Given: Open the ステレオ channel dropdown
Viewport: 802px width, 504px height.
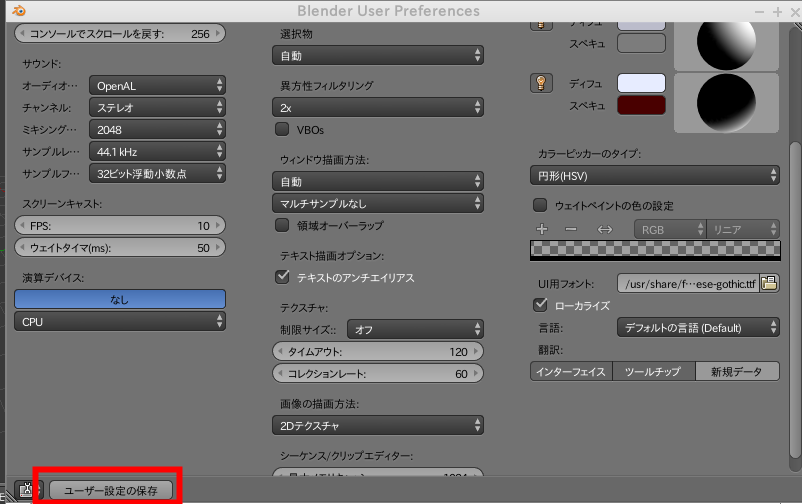Looking at the screenshot, I should (157, 107).
